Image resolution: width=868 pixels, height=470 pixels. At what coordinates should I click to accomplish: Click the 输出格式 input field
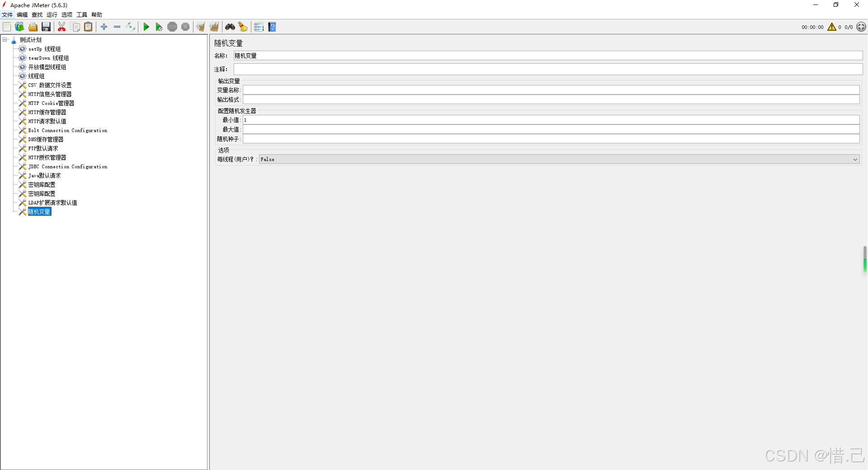coord(551,100)
